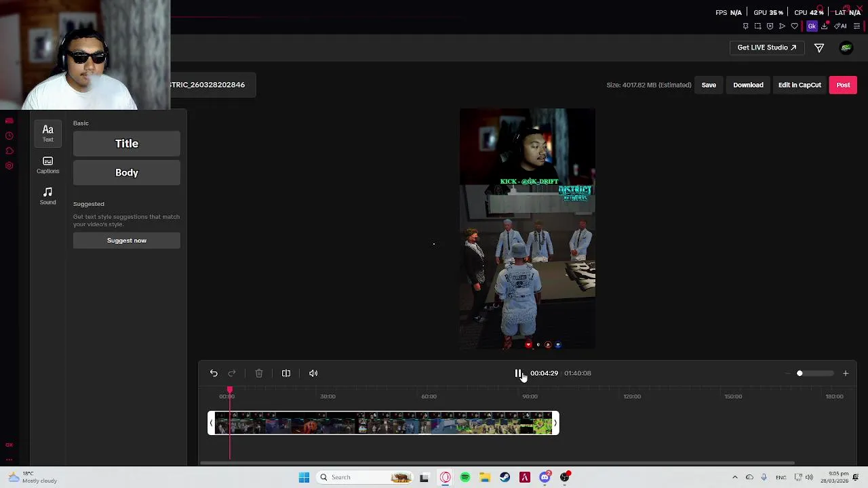
Task: Click the timeline horizontal scrollbar
Action: click(x=498, y=464)
